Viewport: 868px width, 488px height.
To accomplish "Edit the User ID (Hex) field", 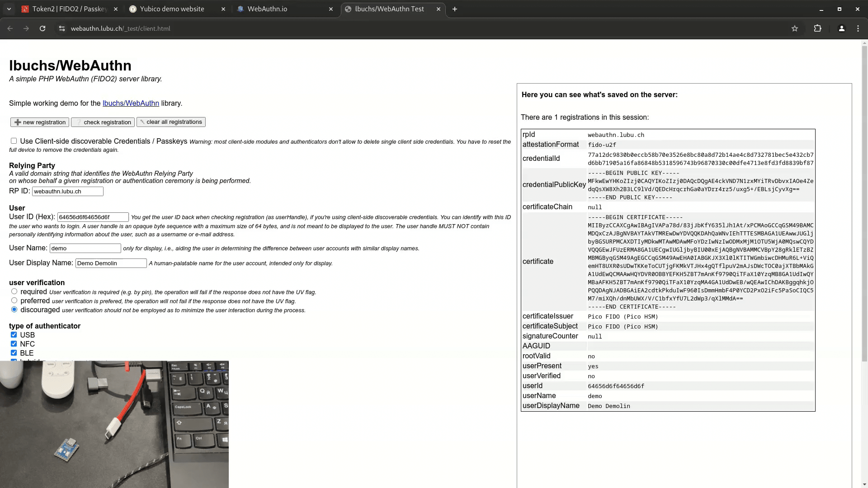I will point(93,217).
